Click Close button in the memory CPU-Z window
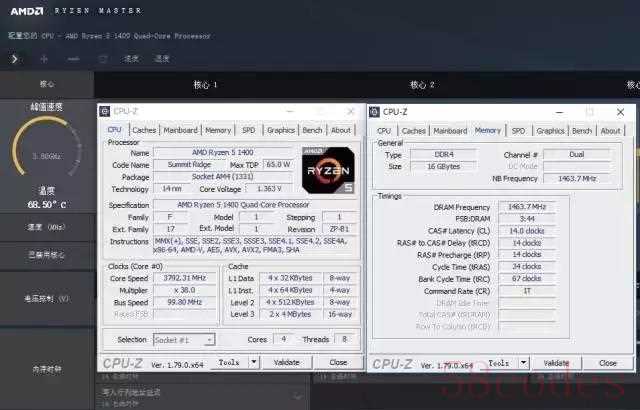This screenshot has height=410, width=640. [608, 363]
